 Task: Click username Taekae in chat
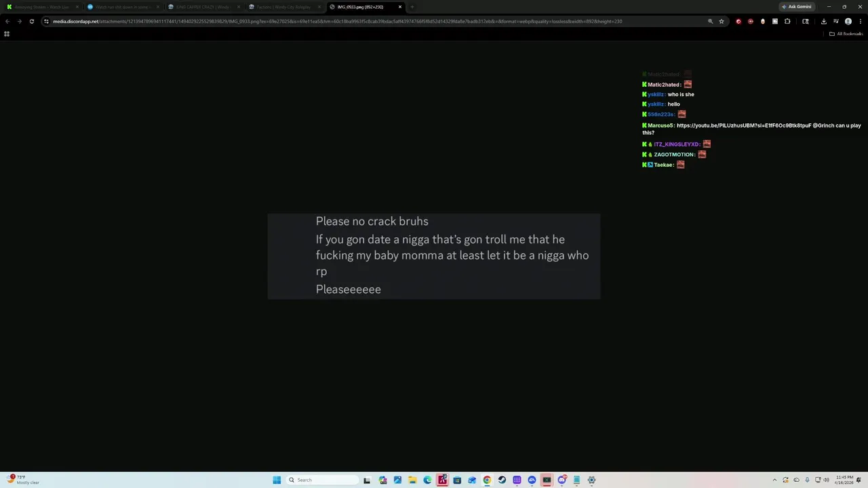[x=664, y=165]
